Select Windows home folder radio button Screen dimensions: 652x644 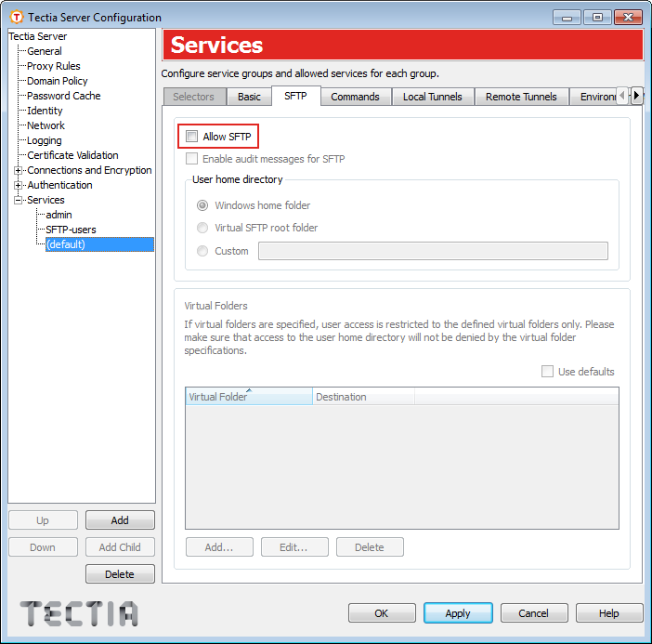tap(202, 205)
